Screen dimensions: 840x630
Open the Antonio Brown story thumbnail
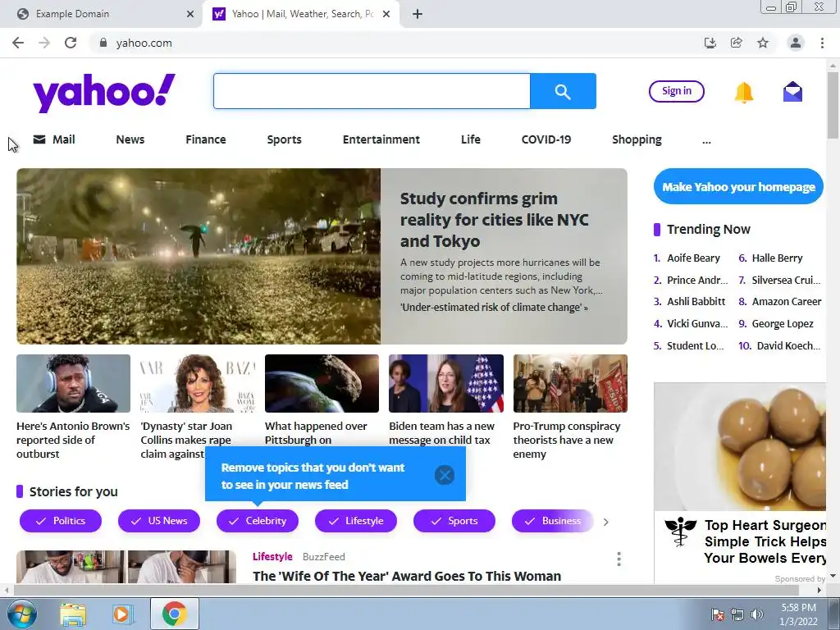click(73, 384)
